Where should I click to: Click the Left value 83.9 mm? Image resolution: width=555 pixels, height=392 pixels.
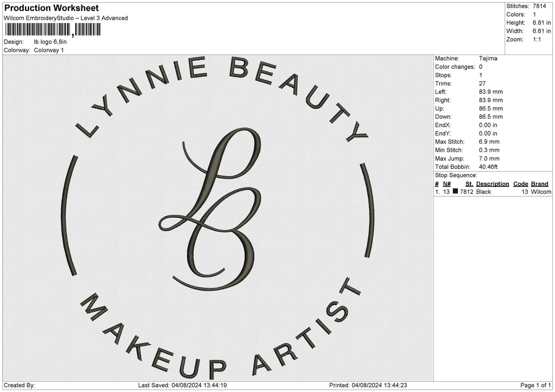pyautogui.click(x=491, y=92)
